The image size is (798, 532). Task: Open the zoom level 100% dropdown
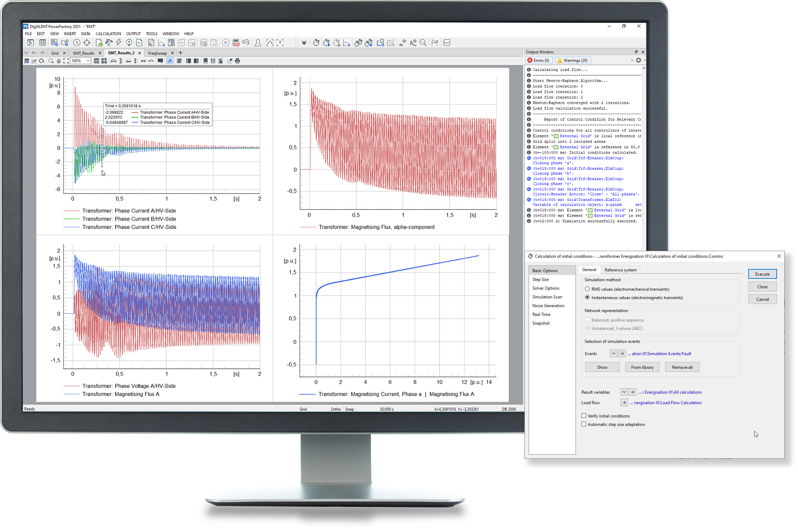coord(88,61)
